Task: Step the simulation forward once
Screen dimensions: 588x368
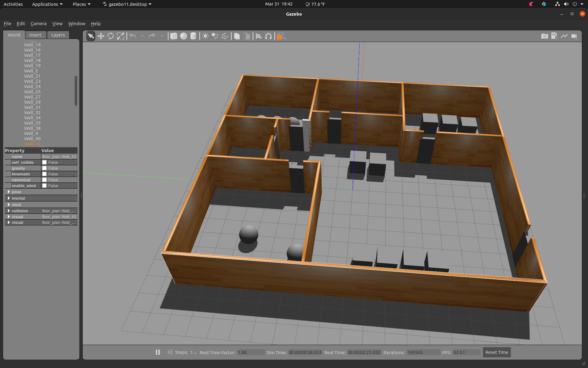Action: 170,352
